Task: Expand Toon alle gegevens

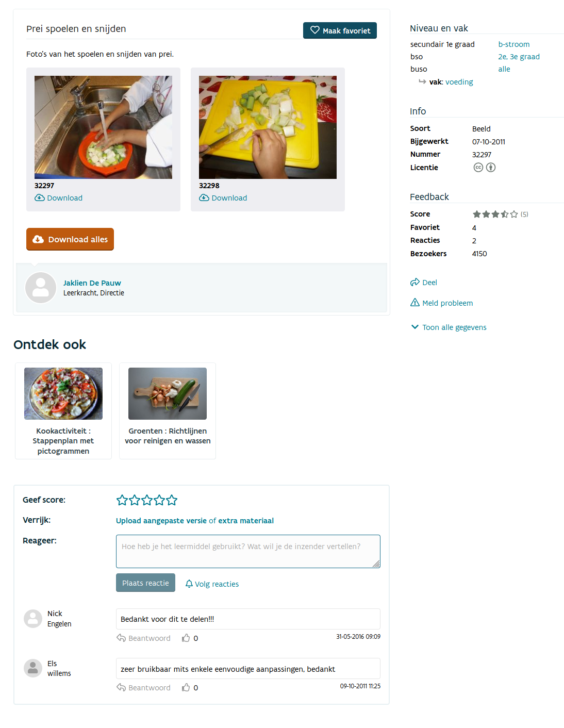Action: coord(449,327)
